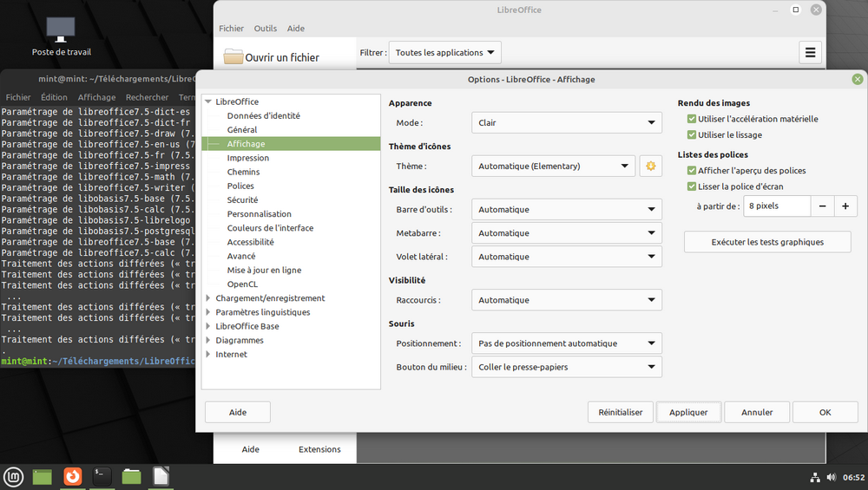868x490 pixels.
Task: Launch Firefox from the taskbar
Action: coord(73,476)
